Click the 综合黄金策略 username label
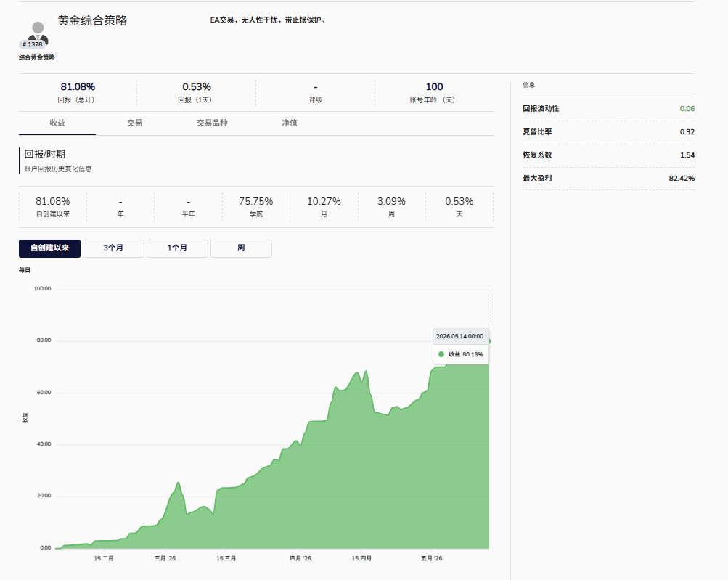Image resolution: width=728 pixels, height=580 pixels. [37, 57]
